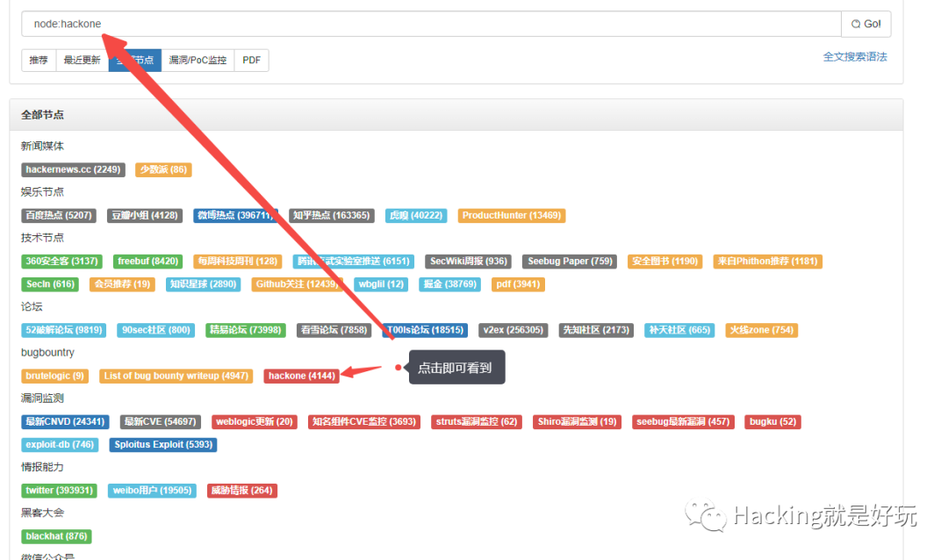
Task: Open the 百度热点 (5207) node
Action: (x=59, y=216)
